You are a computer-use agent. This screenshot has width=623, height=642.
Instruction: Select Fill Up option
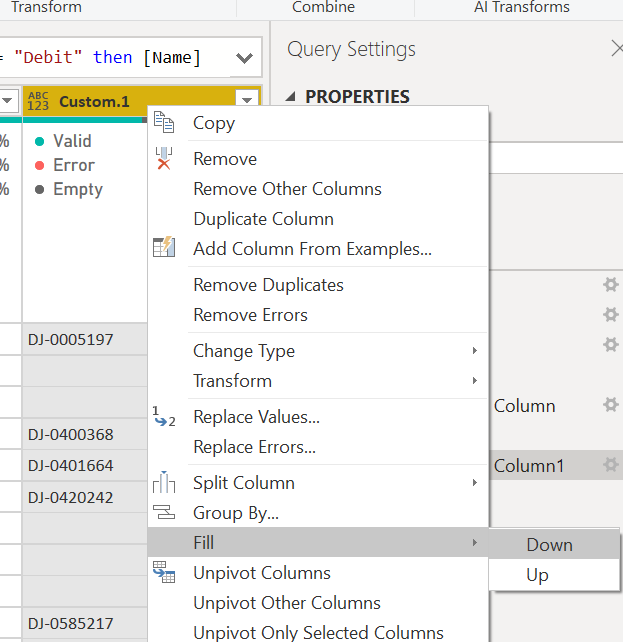537,575
